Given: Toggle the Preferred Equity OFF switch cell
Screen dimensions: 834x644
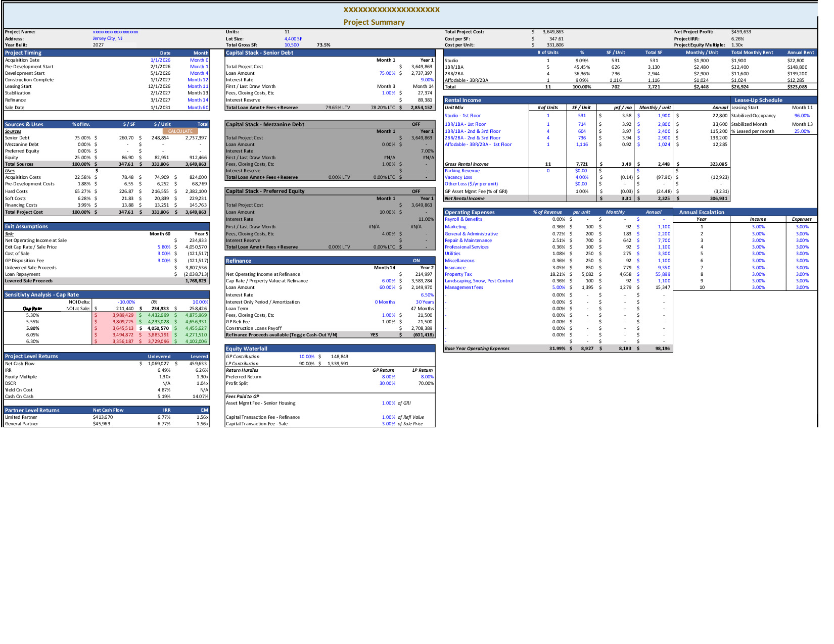Looking at the screenshot, I should pyautogui.click(x=415, y=191).
